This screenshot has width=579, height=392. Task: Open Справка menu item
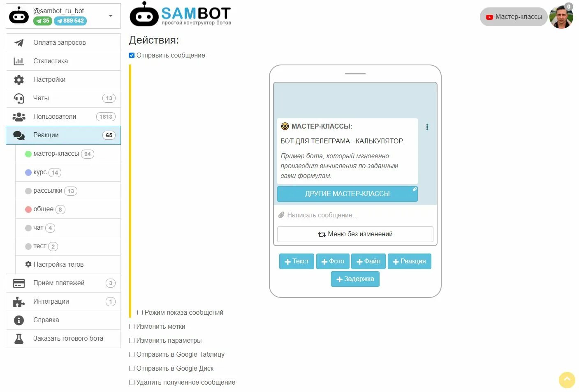pos(63,320)
